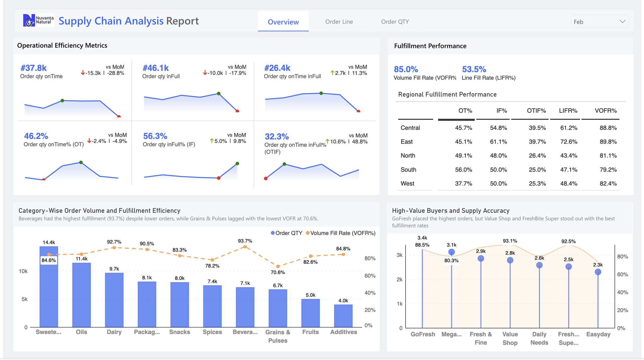Switch to the Order QTY tab
The width and height of the screenshot is (644, 360).
pos(395,22)
